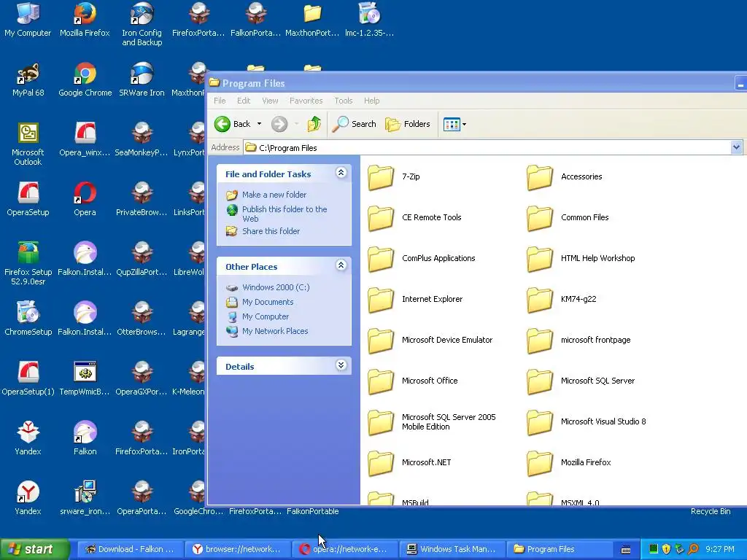This screenshot has height=560, width=747.
Task: Select the ChromeSetup desktop icon
Action: (28, 319)
